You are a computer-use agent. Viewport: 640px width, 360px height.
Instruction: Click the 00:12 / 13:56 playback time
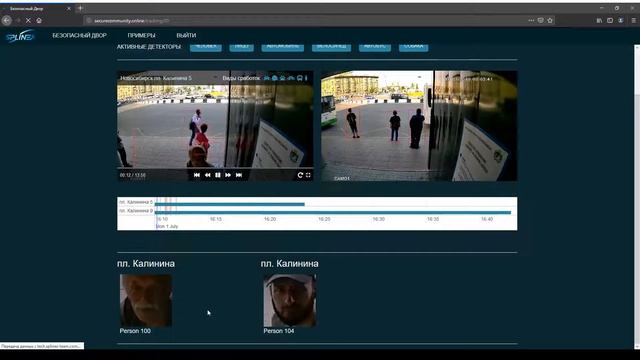(133, 175)
